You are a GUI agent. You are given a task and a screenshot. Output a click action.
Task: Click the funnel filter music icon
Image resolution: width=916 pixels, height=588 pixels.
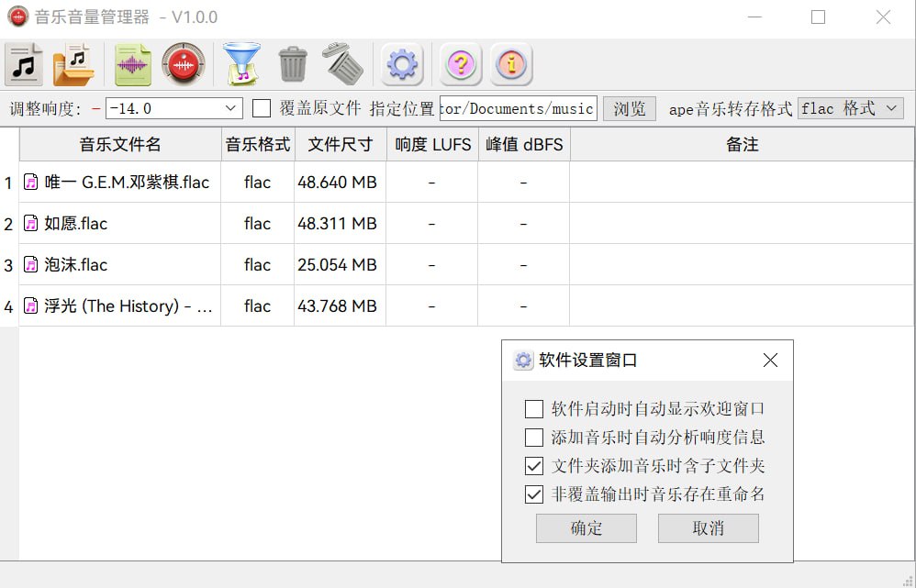(242, 64)
